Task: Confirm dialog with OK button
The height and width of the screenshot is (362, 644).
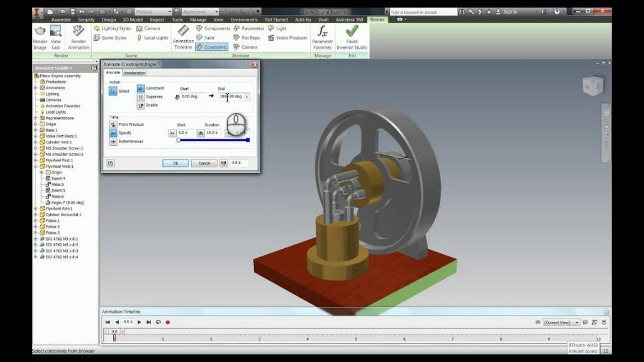Action: [x=175, y=163]
